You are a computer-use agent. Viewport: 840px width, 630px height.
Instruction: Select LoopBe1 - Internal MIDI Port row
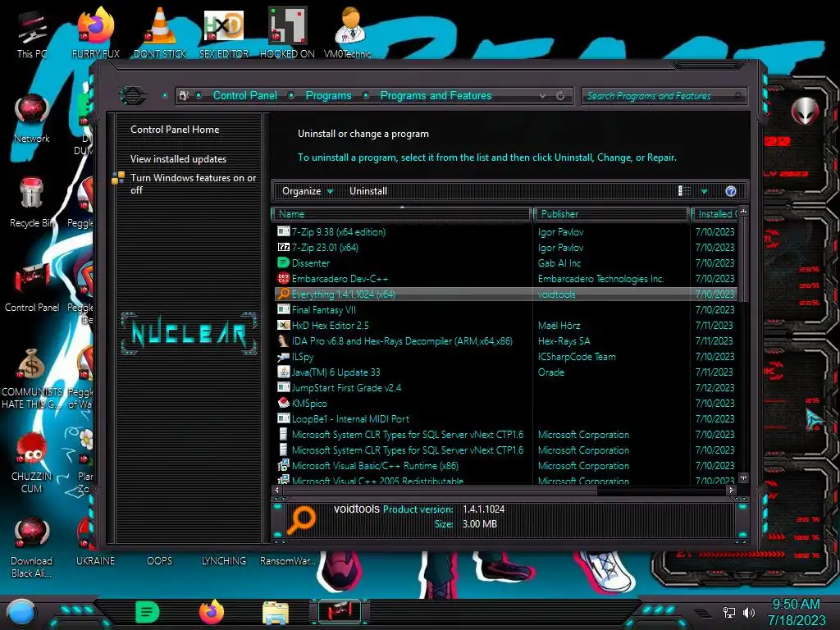click(505, 418)
